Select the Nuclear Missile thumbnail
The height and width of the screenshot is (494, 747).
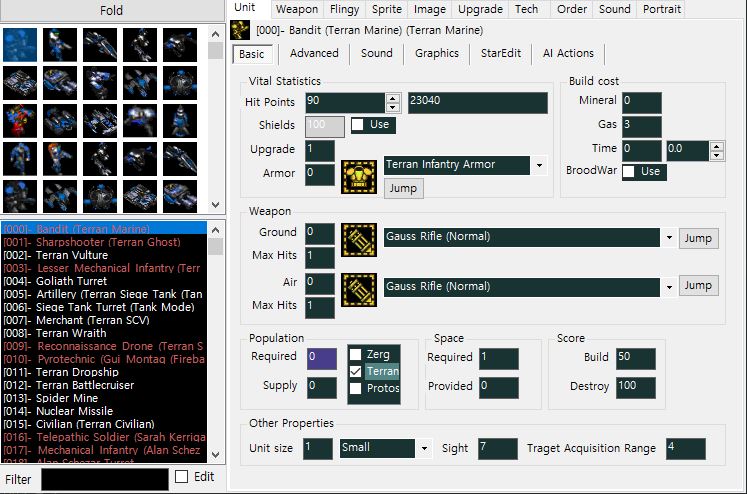point(180,121)
